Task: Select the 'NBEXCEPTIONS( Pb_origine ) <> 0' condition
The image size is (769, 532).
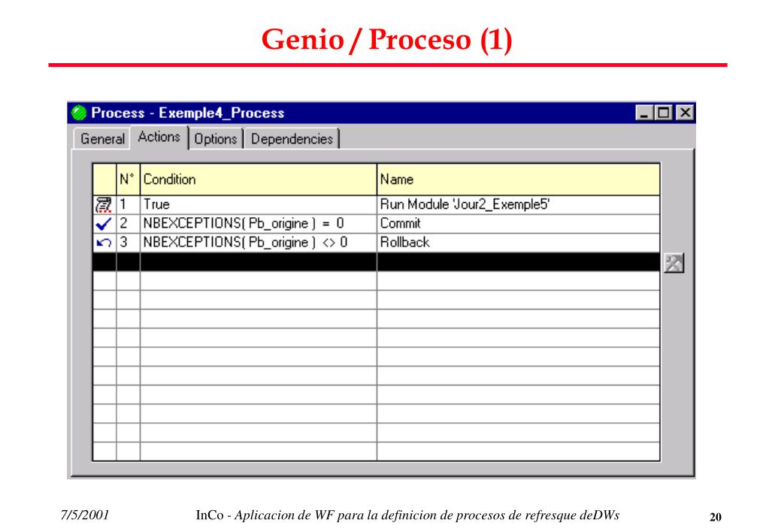Action: pyautogui.click(x=259, y=243)
